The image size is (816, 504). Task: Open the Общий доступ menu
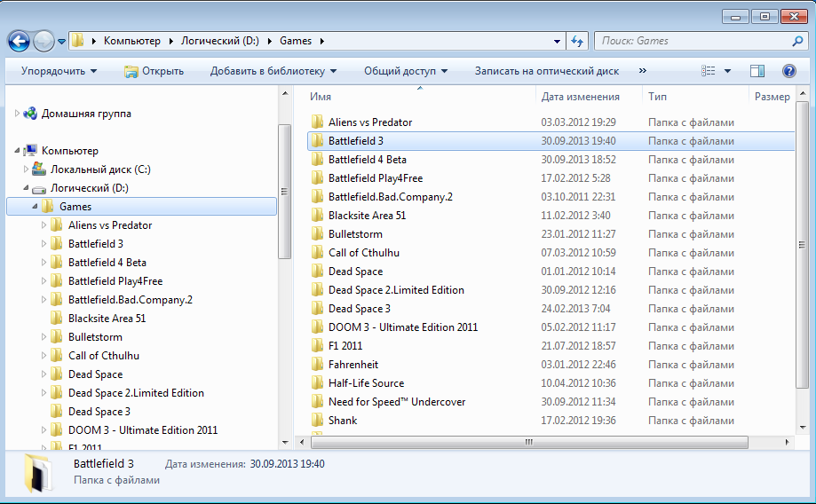click(x=406, y=71)
